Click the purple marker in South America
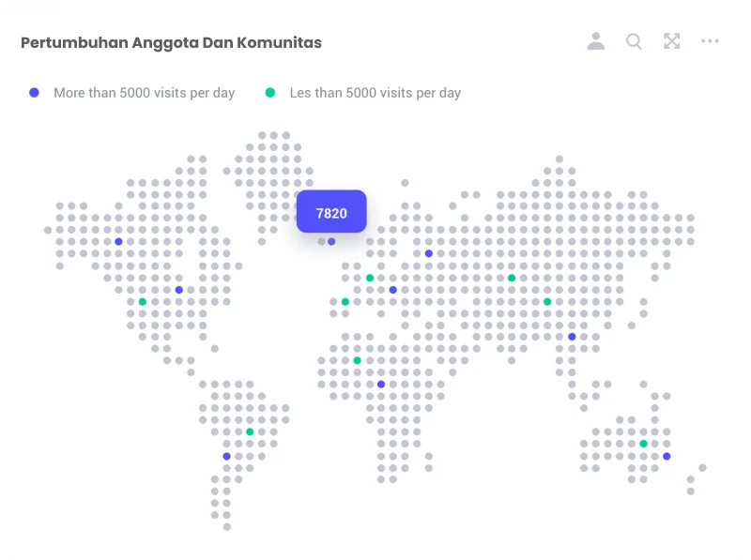This screenshot has height=560, width=751. pos(226,456)
